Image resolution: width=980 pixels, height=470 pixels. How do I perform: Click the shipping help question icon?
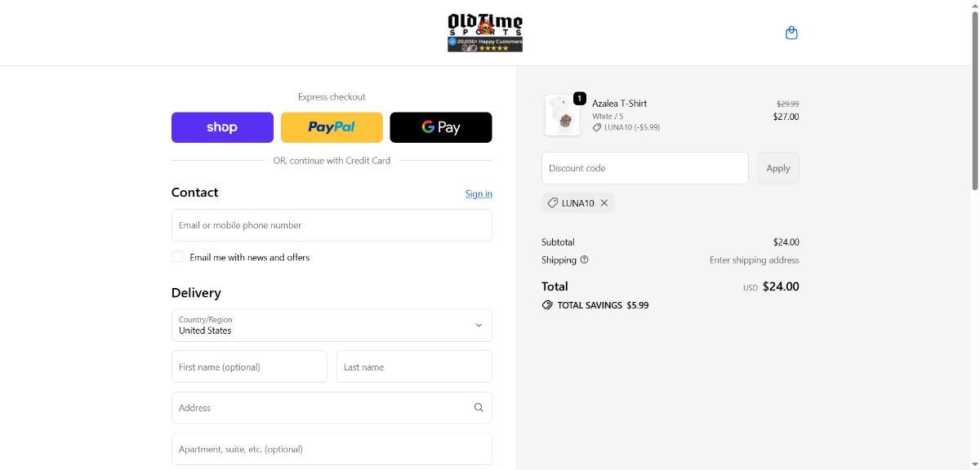(584, 260)
